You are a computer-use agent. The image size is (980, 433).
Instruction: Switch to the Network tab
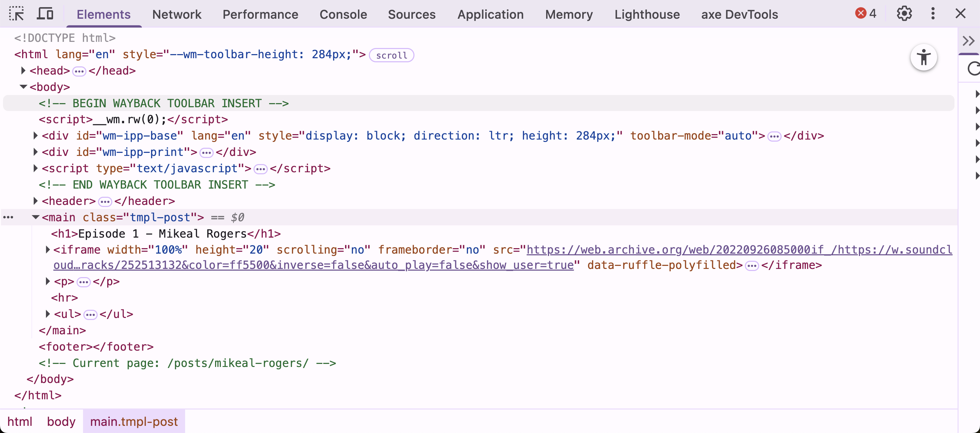(177, 14)
